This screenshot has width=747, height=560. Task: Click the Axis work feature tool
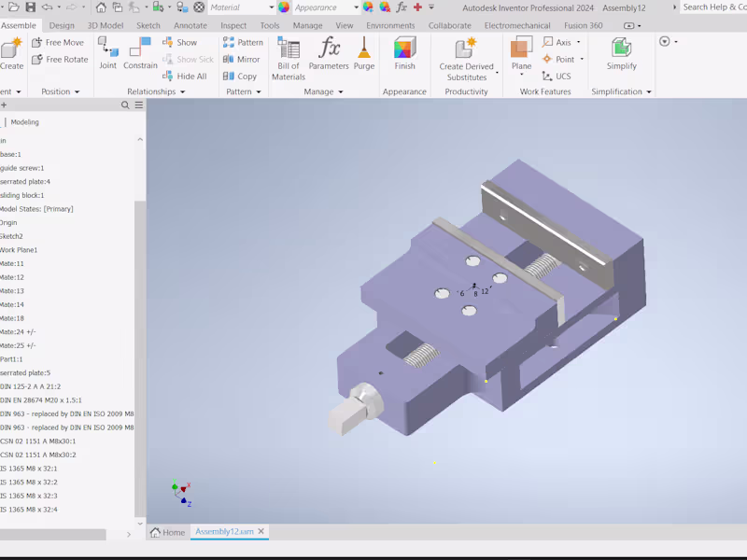pos(557,42)
